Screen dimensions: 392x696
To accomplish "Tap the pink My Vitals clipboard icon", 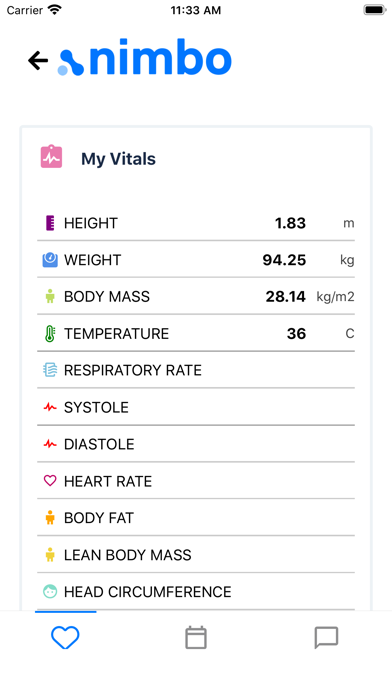I will [x=51, y=157].
